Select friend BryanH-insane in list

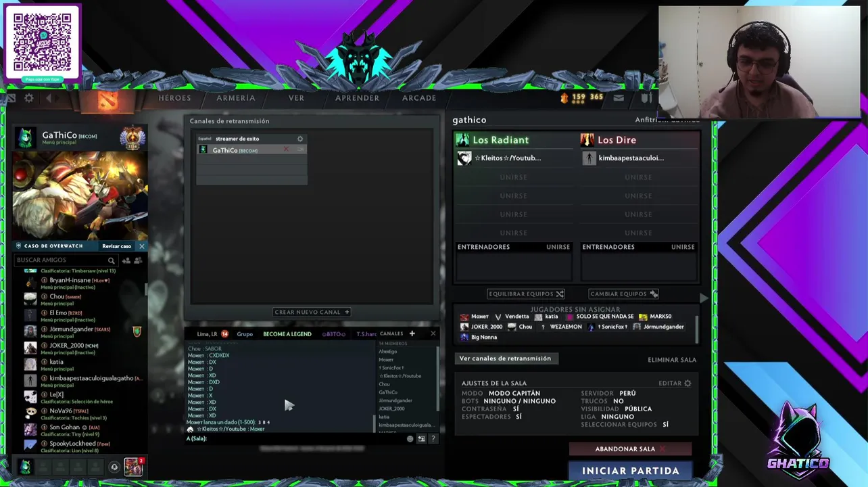(x=79, y=283)
